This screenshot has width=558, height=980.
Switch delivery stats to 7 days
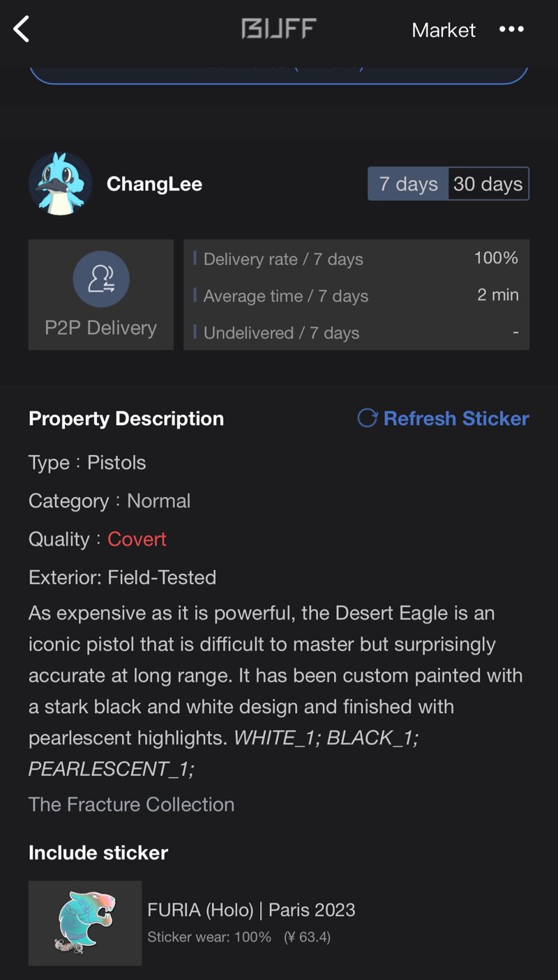pyautogui.click(x=408, y=184)
